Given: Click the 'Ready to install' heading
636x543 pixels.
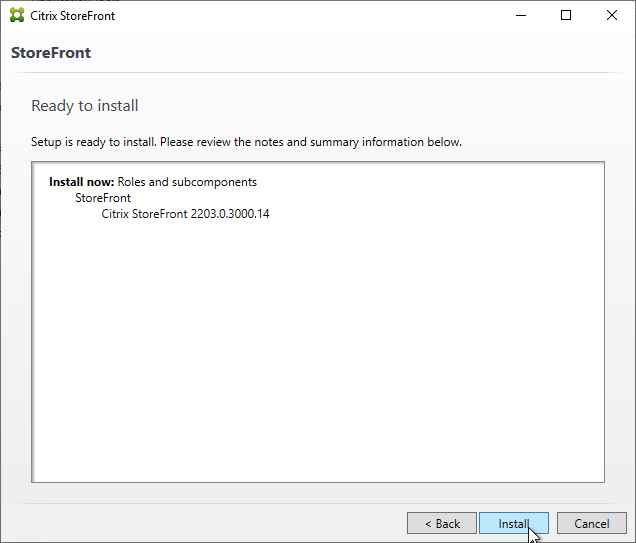Looking at the screenshot, I should point(85,106).
